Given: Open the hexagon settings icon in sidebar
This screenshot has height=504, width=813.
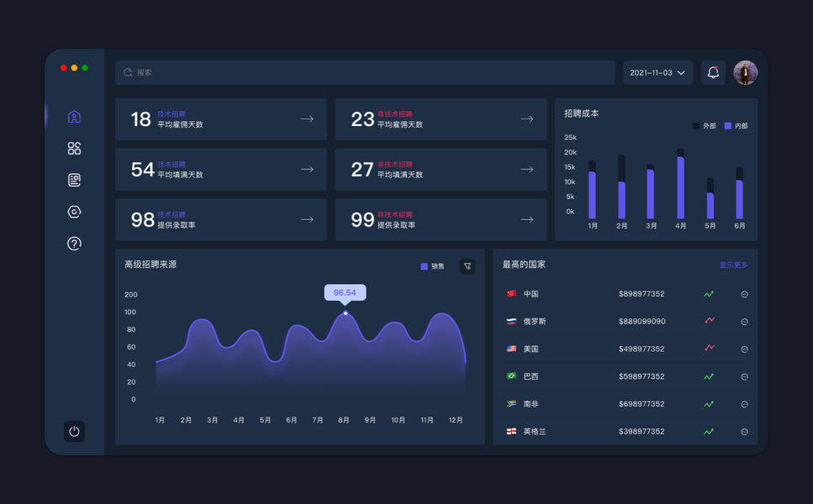Looking at the screenshot, I should [x=74, y=212].
